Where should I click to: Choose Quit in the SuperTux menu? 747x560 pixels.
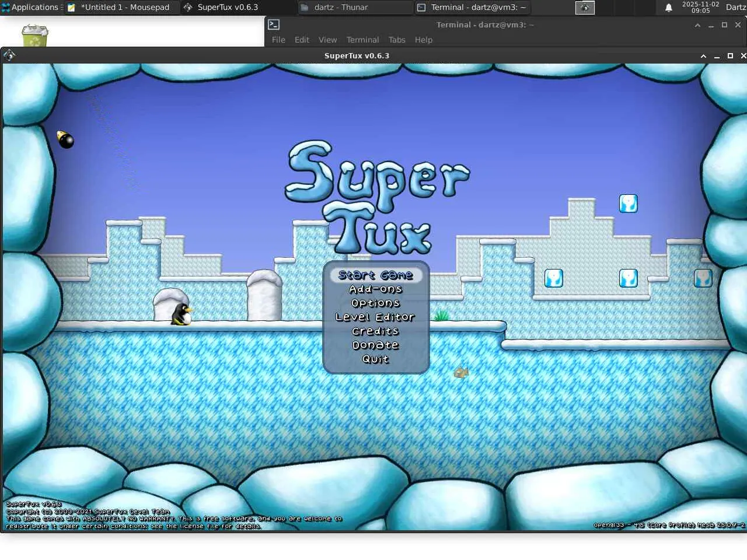pyautogui.click(x=375, y=359)
